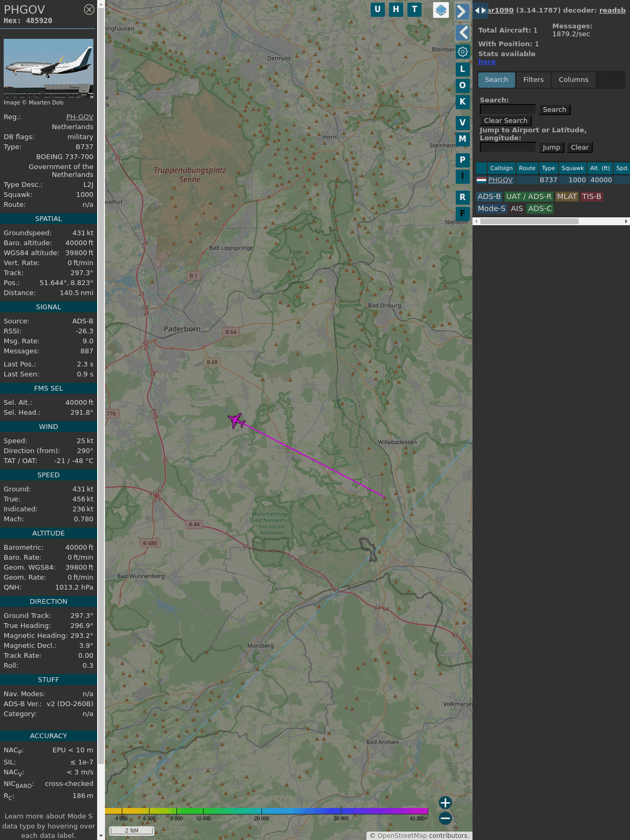
Task: Open the Columns tab
Action: [x=573, y=80]
